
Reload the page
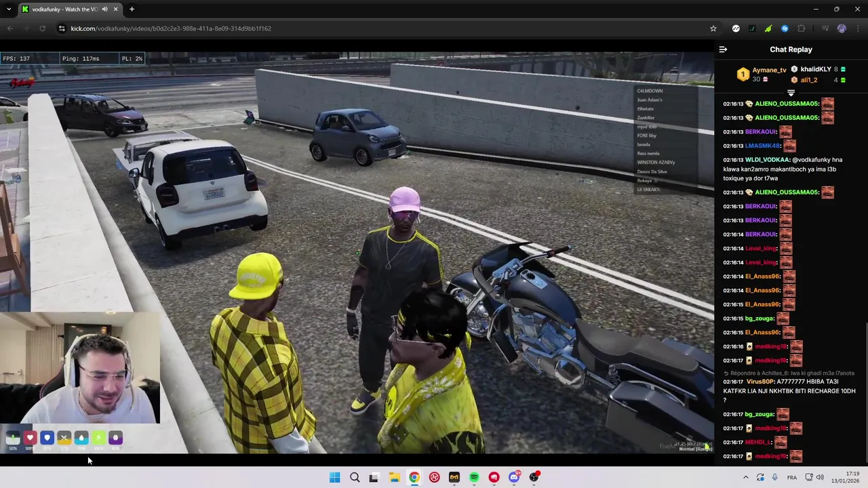(x=42, y=28)
